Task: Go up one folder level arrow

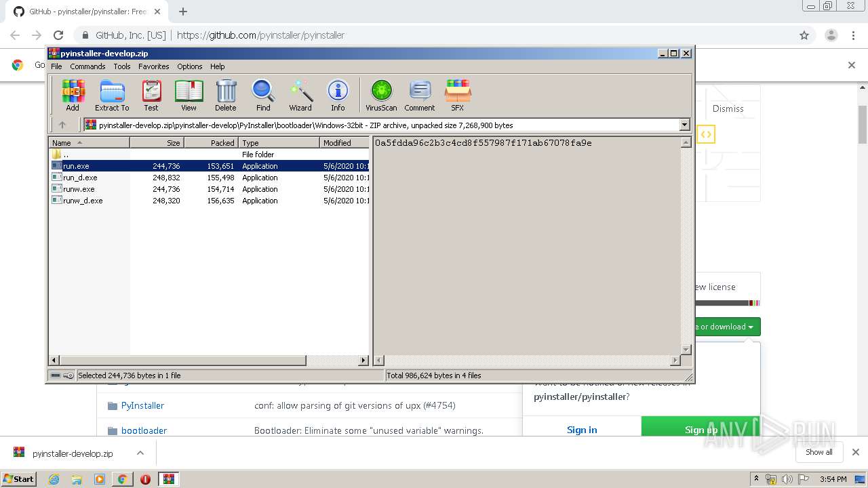Action: [x=62, y=125]
